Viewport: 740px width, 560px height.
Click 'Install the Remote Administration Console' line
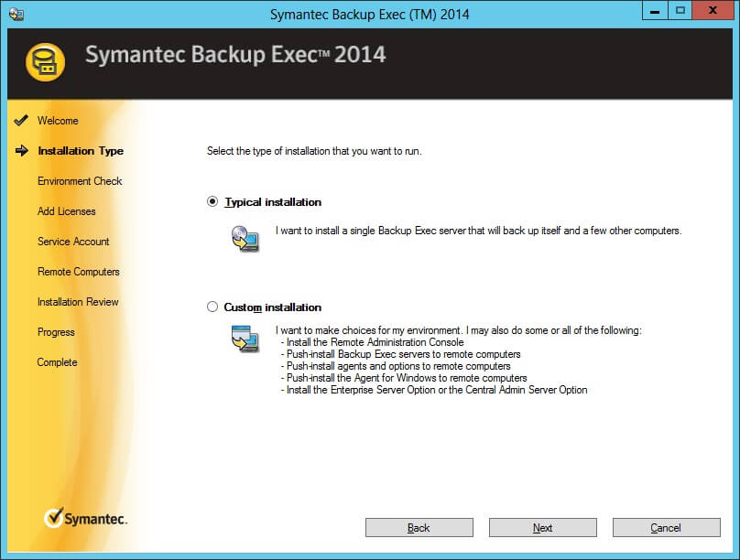point(375,342)
